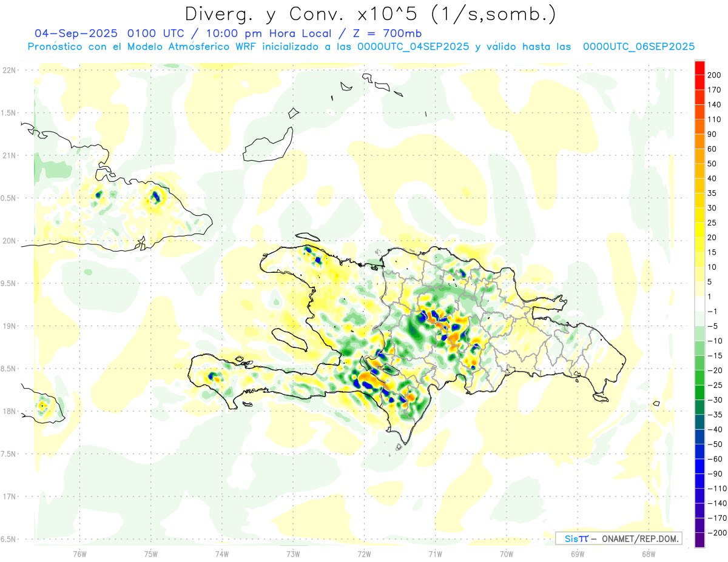Click the '0000UTC_06SEP2025' valid-until time

point(639,47)
